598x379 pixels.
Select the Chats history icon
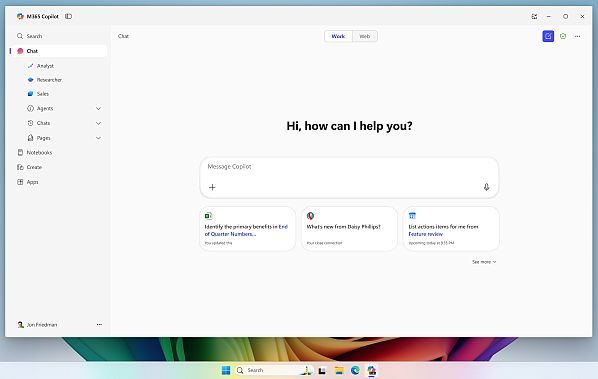31,123
